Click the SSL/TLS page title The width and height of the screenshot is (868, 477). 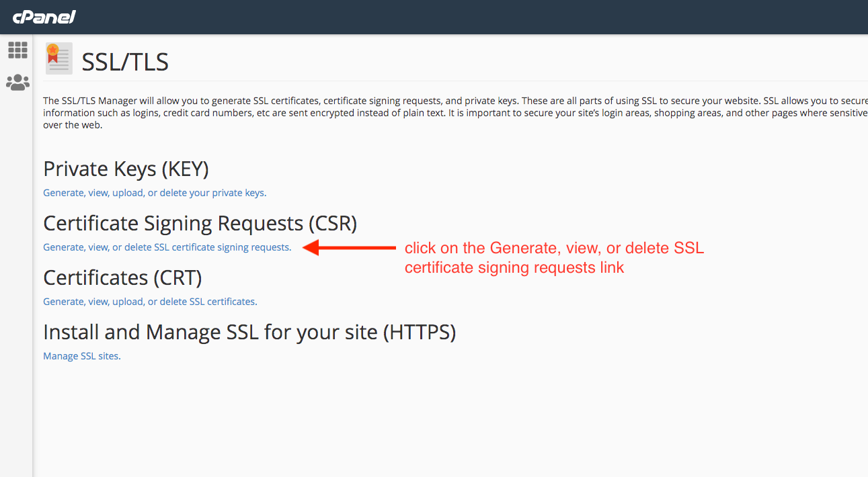coord(125,62)
